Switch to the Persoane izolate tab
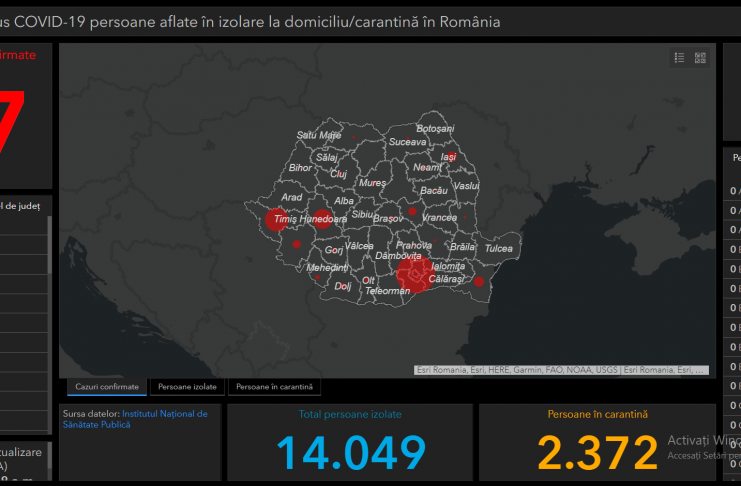Image resolution: width=741 pixels, height=486 pixels. coord(187,387)
